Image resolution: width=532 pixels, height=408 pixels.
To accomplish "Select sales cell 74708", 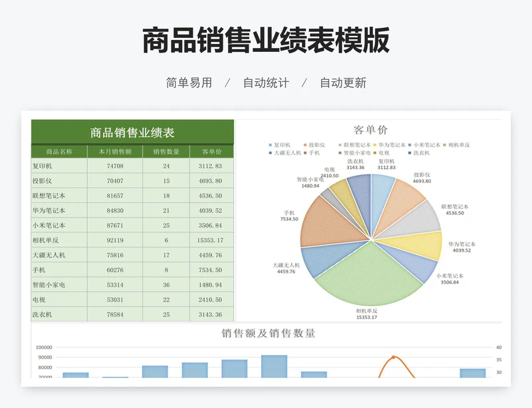I will 115,166.
